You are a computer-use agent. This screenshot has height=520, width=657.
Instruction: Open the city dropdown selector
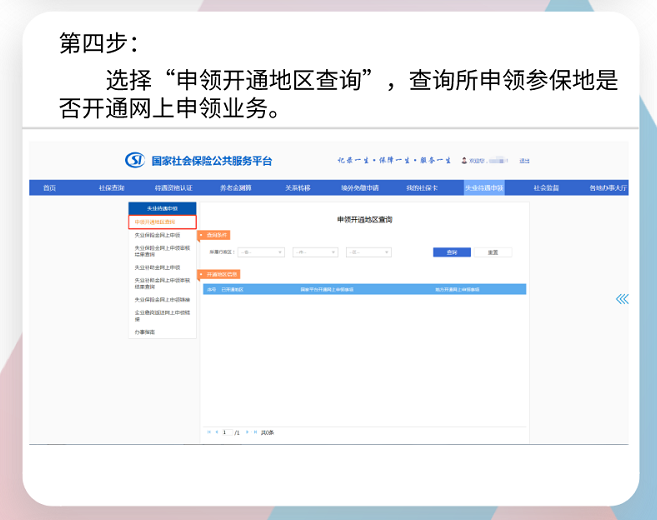[x=314, y=252]
